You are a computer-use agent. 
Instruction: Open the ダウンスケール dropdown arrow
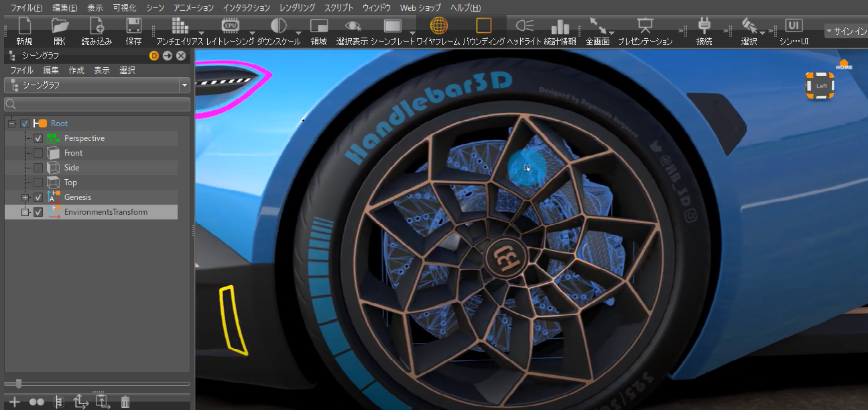tap(298, 32)
